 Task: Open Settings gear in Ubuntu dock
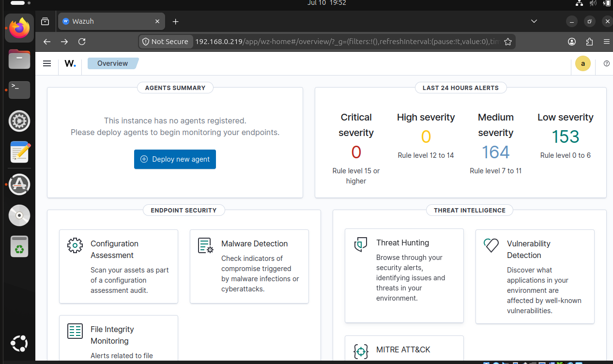pos(19,121)
